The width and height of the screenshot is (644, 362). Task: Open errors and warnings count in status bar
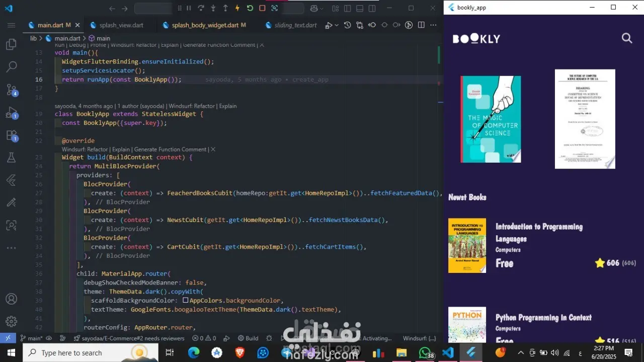[x=204, y=338]
